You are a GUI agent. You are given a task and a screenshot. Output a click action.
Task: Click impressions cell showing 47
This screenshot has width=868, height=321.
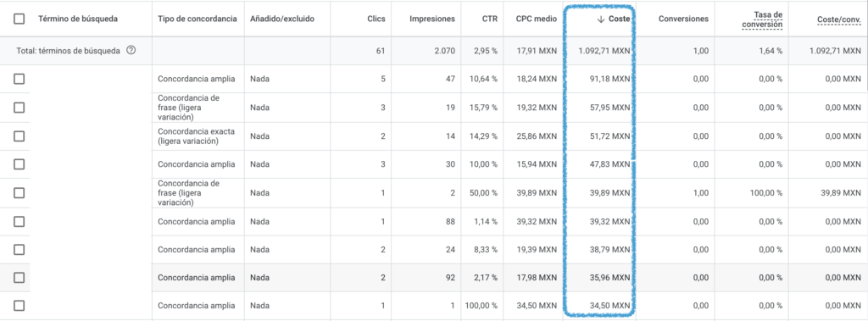pyautogui.click(x=450, y=79)
